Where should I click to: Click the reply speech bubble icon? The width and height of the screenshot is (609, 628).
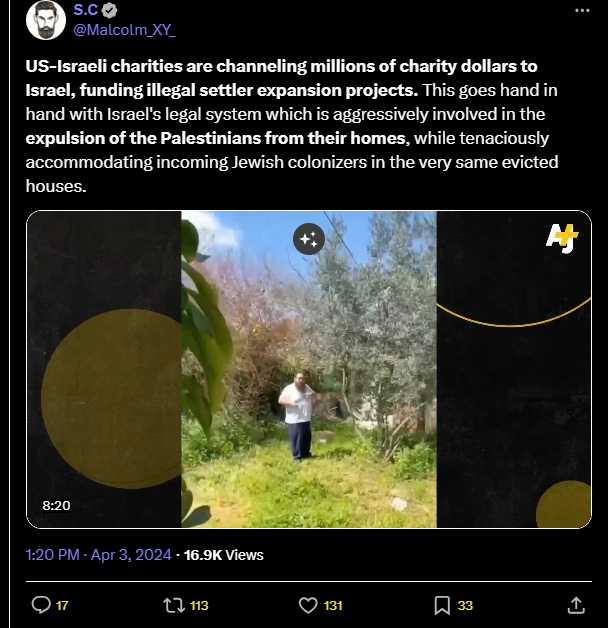coord(41,605)
